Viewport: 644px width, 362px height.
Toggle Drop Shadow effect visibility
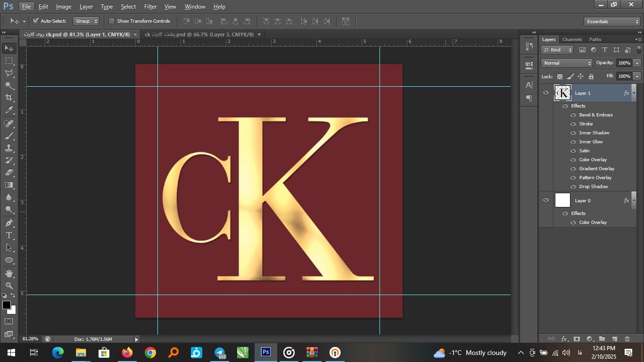[x=573, y=187]
